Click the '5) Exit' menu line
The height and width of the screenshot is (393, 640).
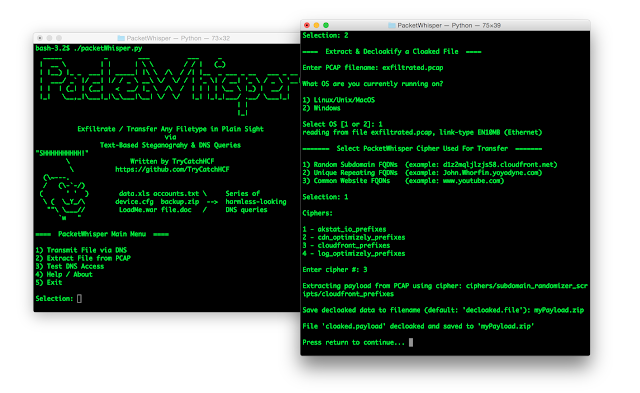click(x=49, y=282)
